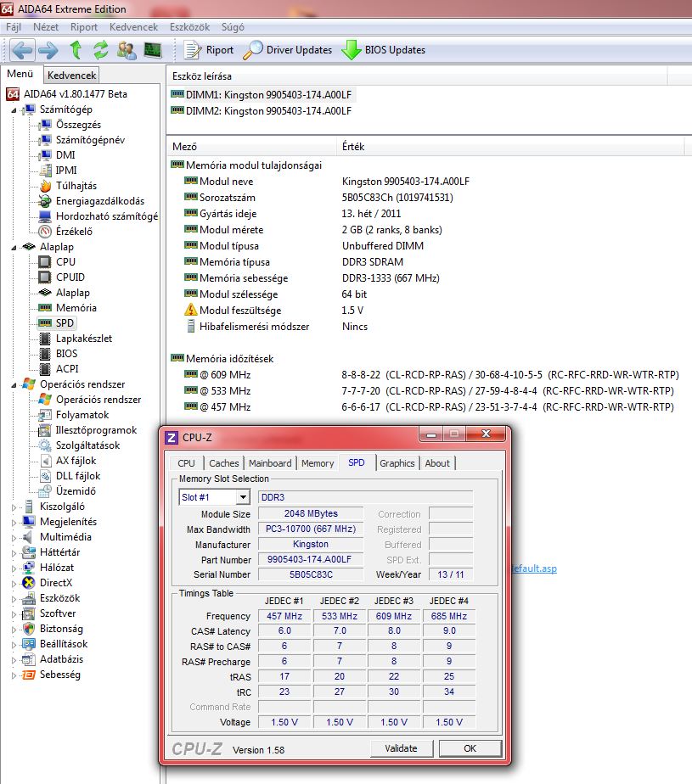692x784 pixels.
Task: Click the Érték column header
Action: click(510, 147)
